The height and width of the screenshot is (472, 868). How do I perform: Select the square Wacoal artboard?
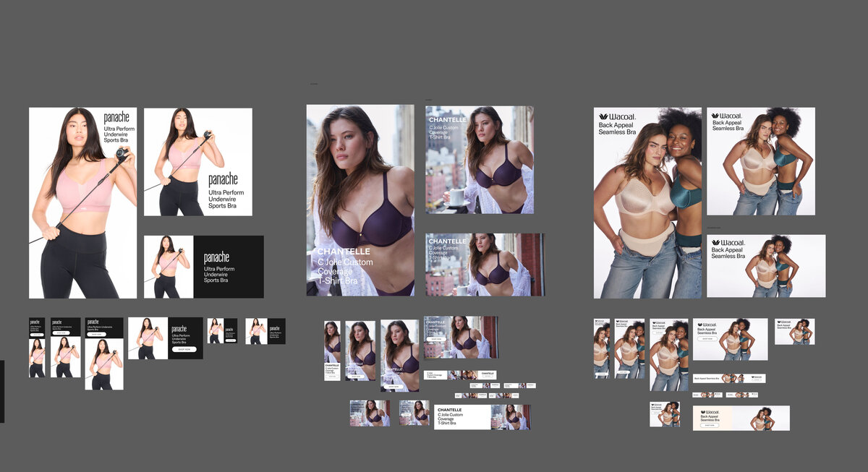tap(761, 162)
